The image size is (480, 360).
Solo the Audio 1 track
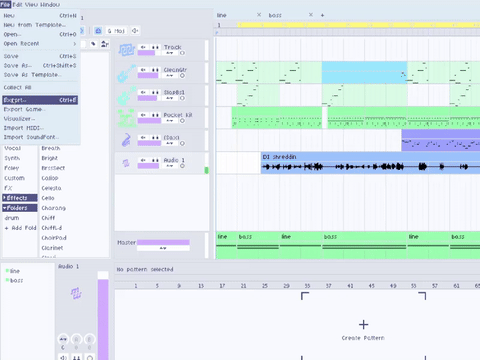(x=155, y=160)
